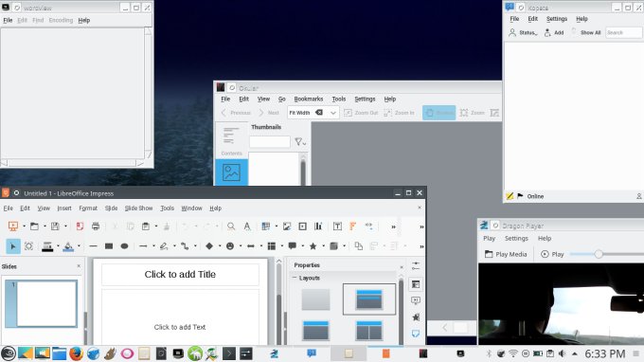Viewport: 644px width, 362px height.
Task: Select the diamond basic shape tool in Impress
Action: (209, 246)
